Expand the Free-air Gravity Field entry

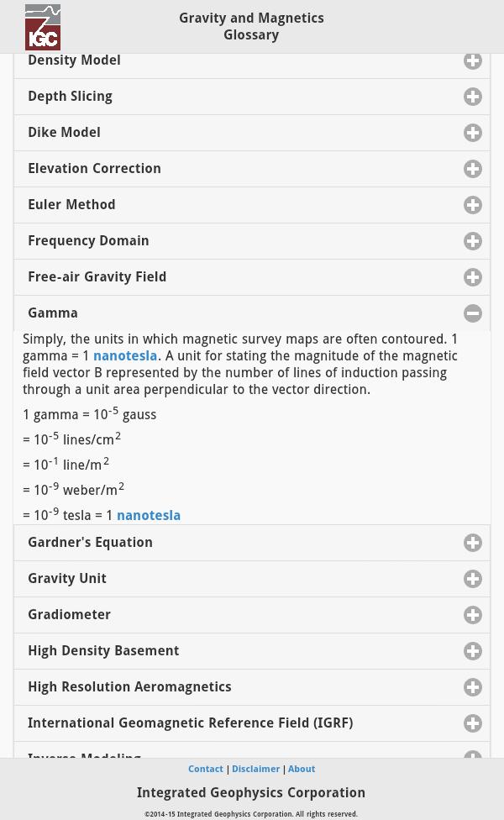(x=473, y=276)
